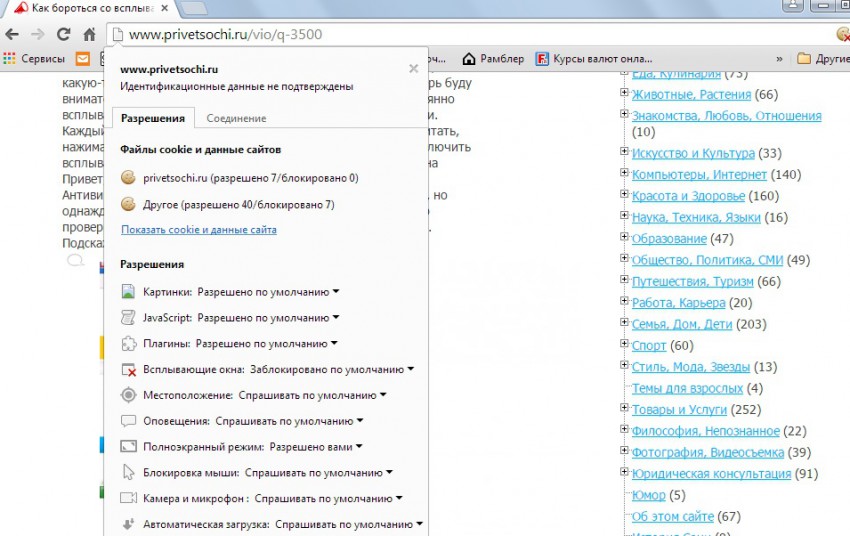The width and height of the screenshot is (850, 536).
Task: Expand the Животные, Растения category
Action: pyautogui.click(x=624, y=94)
